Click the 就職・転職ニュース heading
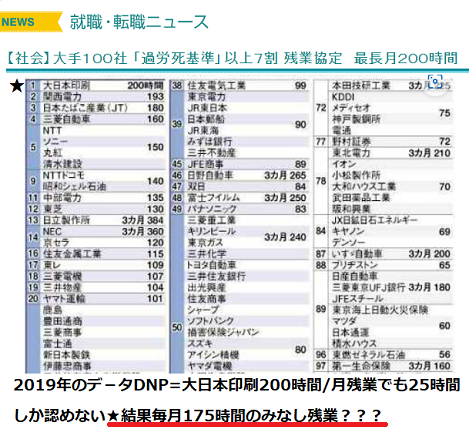The width and height of the screenshot is (469, 441). [139, 22]
